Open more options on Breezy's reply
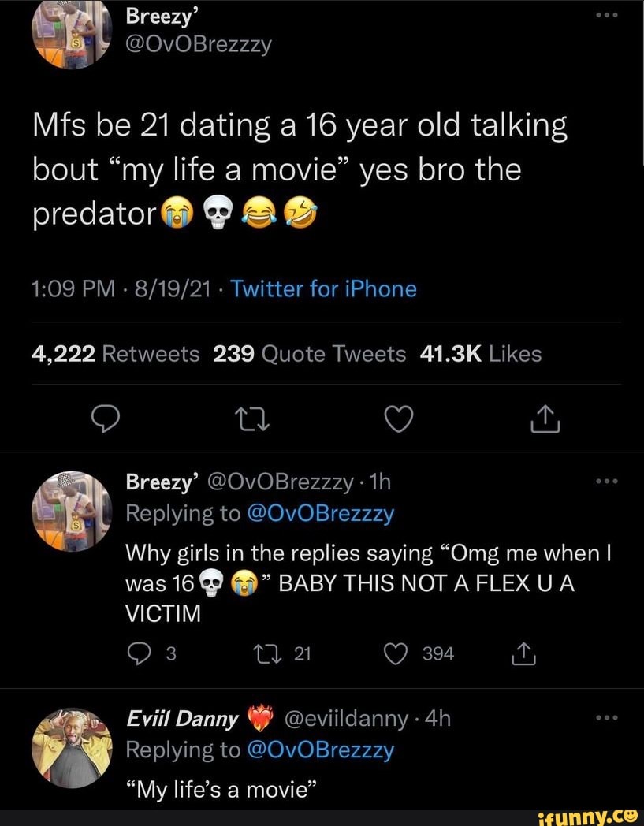 click(605, 481)
